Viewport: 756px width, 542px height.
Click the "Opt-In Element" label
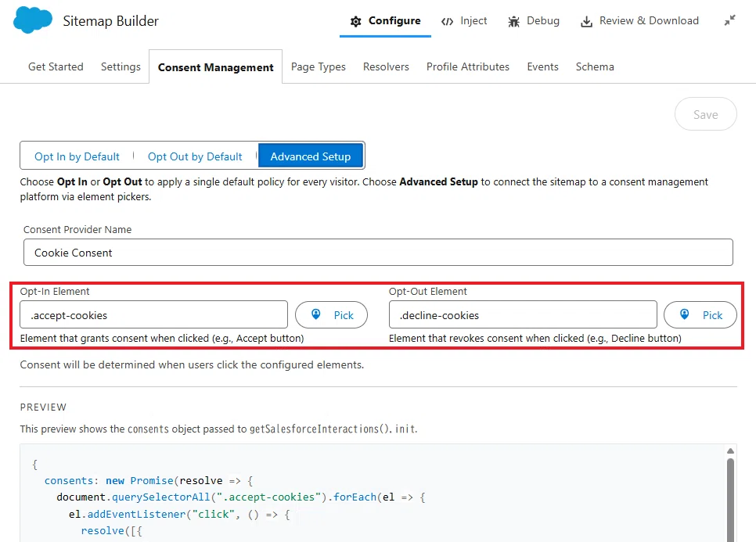(55, 291)
